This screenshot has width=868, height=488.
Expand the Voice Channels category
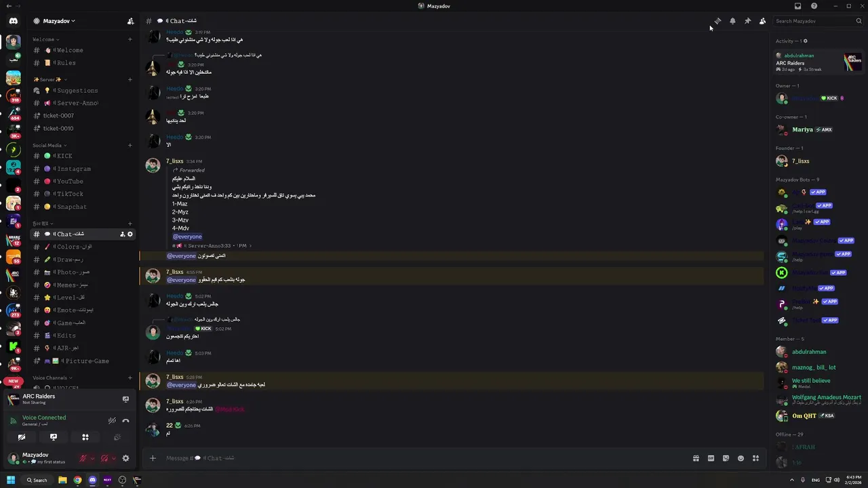click(51, 378)
